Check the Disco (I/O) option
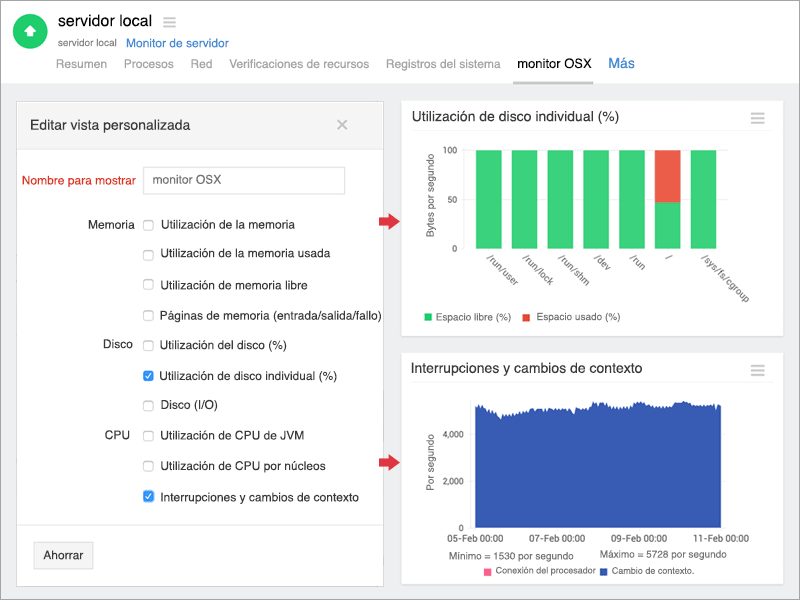Viewport: 800px width, 600px height. click(x=149, y=405)
